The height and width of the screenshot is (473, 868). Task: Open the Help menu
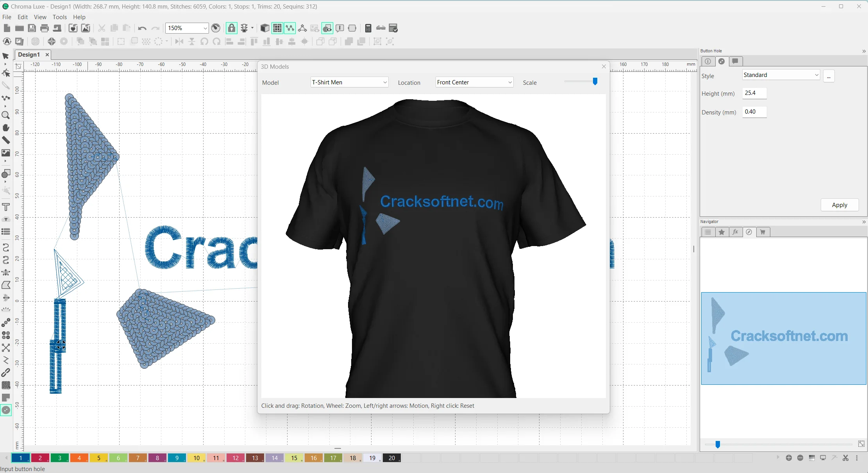(x=79, y=17)
